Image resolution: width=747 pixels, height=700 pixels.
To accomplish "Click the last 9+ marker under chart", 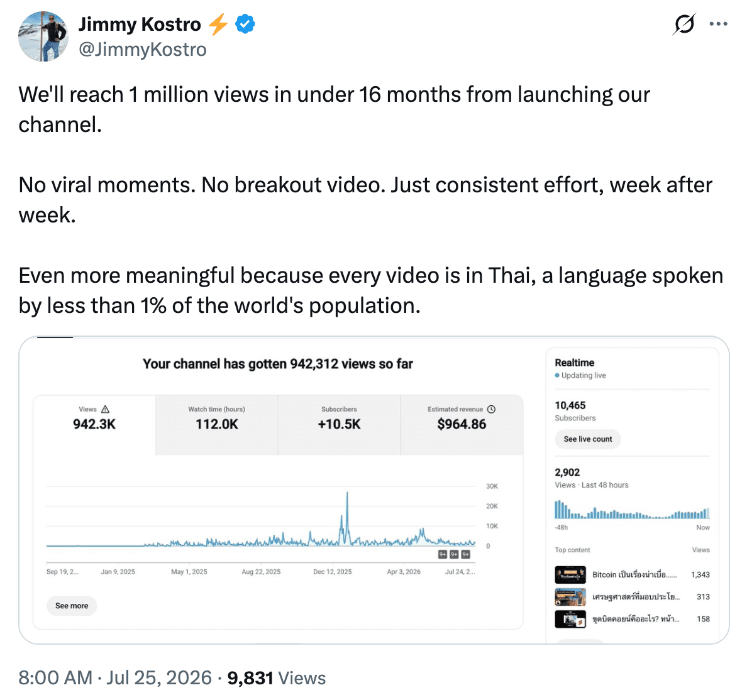I will pyautogui.click(x=466, y=554).
